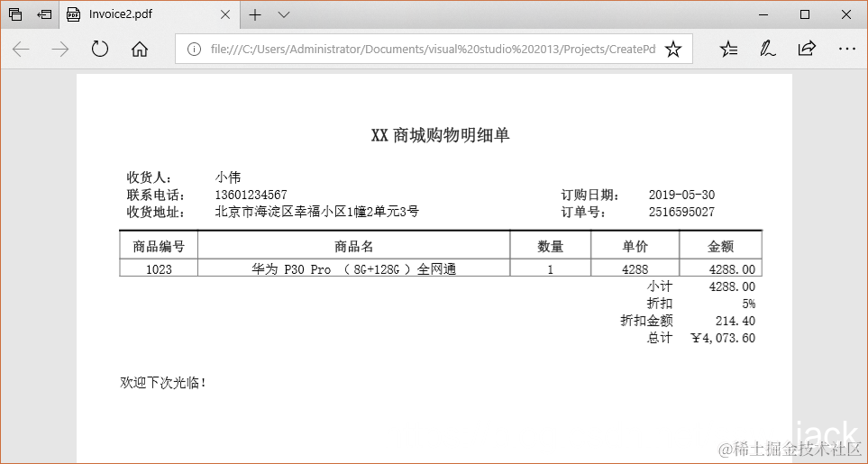
Task: Open Settings and more menu
Action: (847, 50)
